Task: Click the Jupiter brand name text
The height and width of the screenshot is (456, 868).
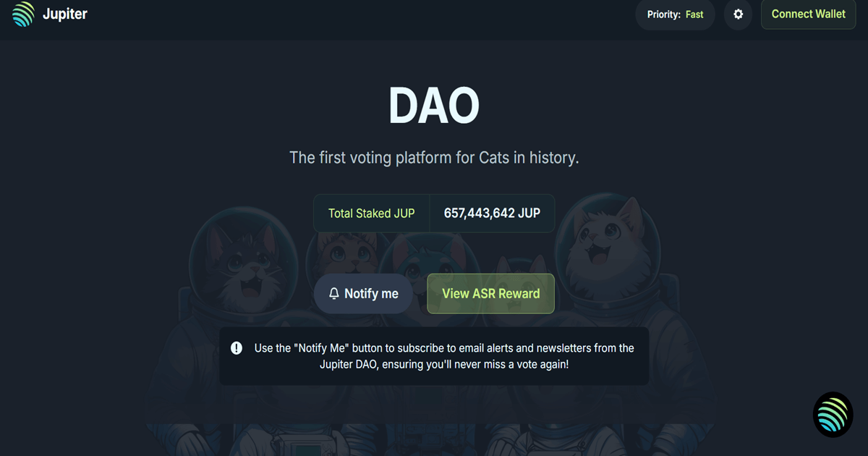Action: coord(64,14)
